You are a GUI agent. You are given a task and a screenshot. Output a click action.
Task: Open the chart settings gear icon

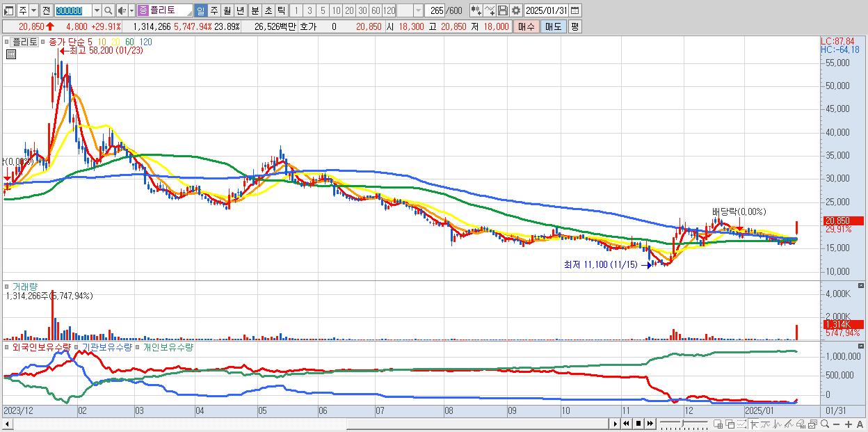point(516,10)
